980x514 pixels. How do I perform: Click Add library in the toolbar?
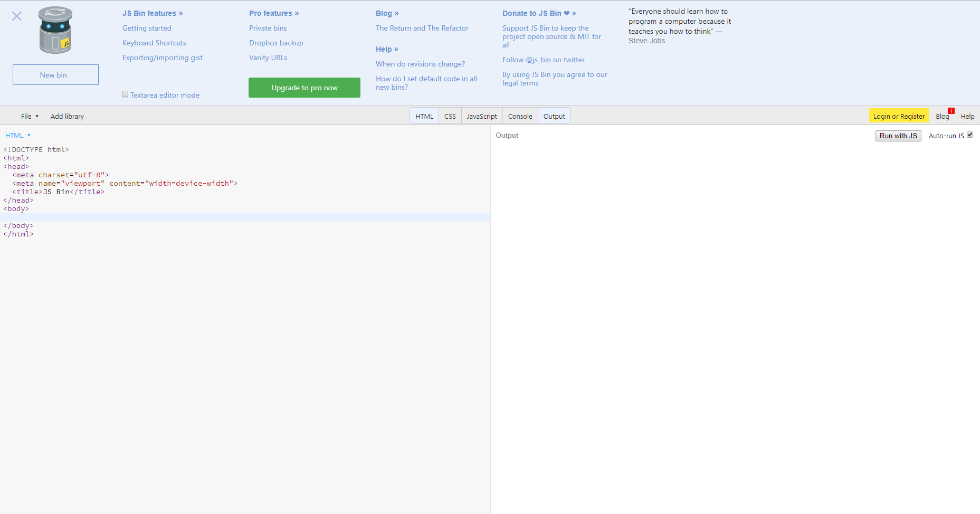[67, 116]
